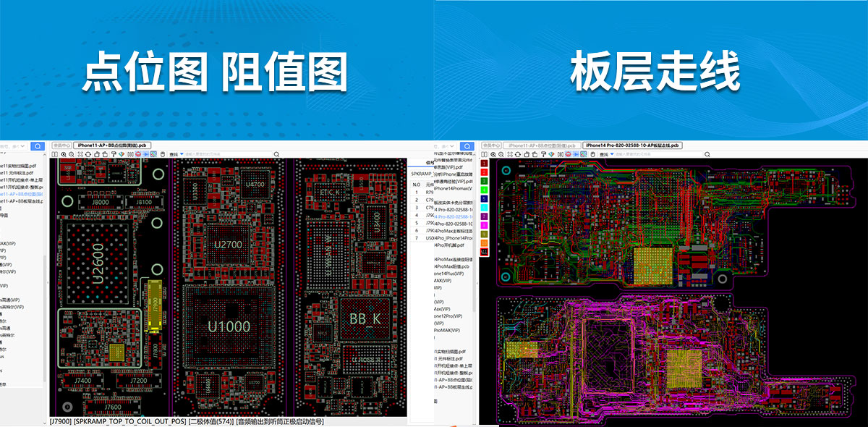Open 会员中心 tab in iPhone14 Pro window
Screen dimensions: 868x427
[492, 145]
